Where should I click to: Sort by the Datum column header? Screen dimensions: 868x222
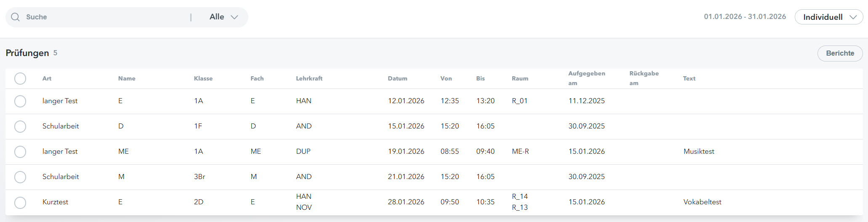[397, 79]
